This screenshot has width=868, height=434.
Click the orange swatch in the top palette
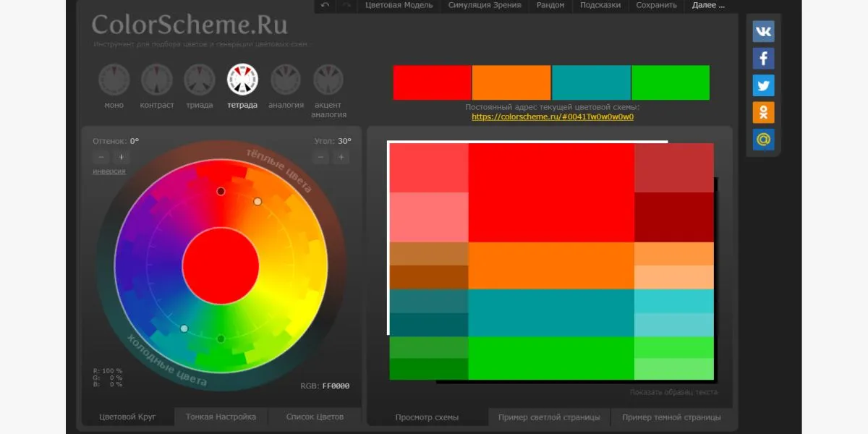[x=511, y=82]
